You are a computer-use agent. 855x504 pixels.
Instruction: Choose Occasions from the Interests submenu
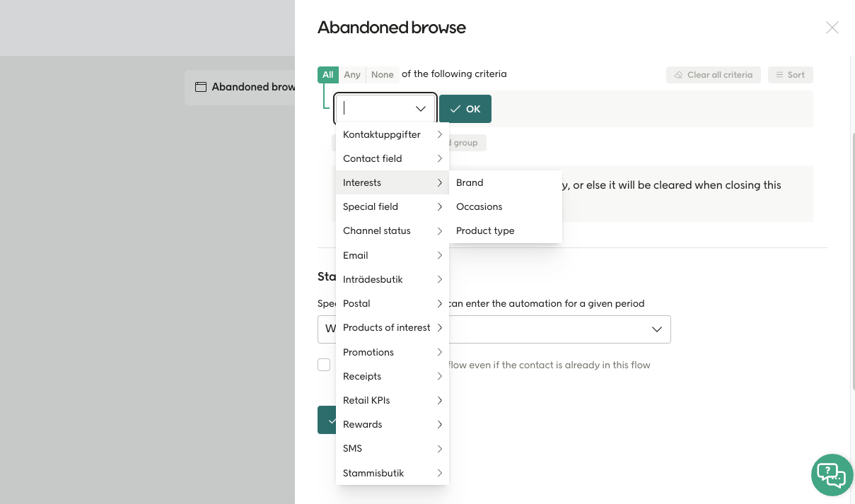[479, 206]
